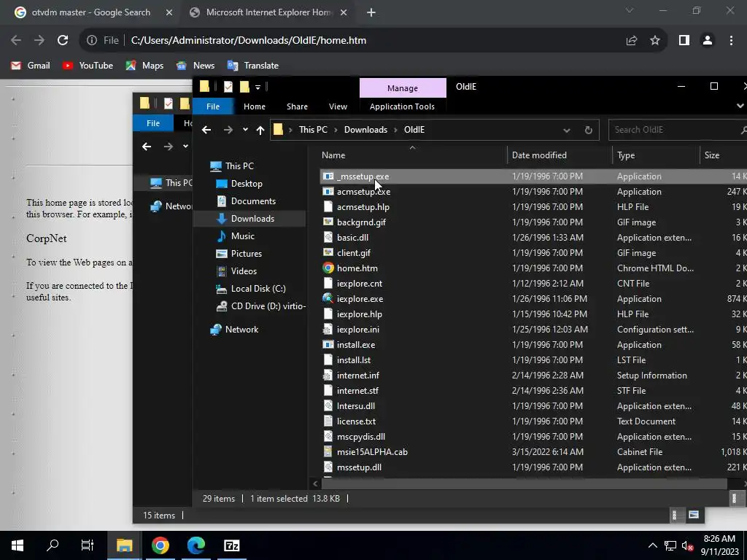Viewport: 747px width, 560px height.
Task: Select the home.htm Chrome icon
Action: [x=328, y=268]
